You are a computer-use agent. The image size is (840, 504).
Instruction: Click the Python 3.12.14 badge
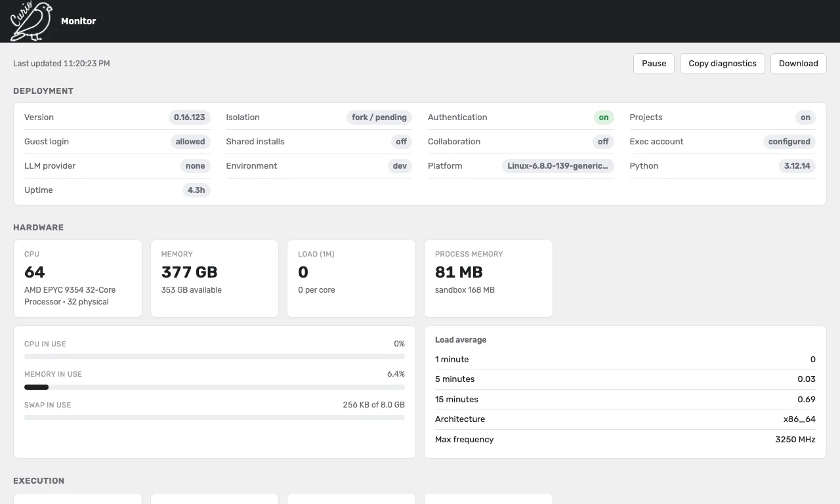pyautogui.click(x=797, y=166)
